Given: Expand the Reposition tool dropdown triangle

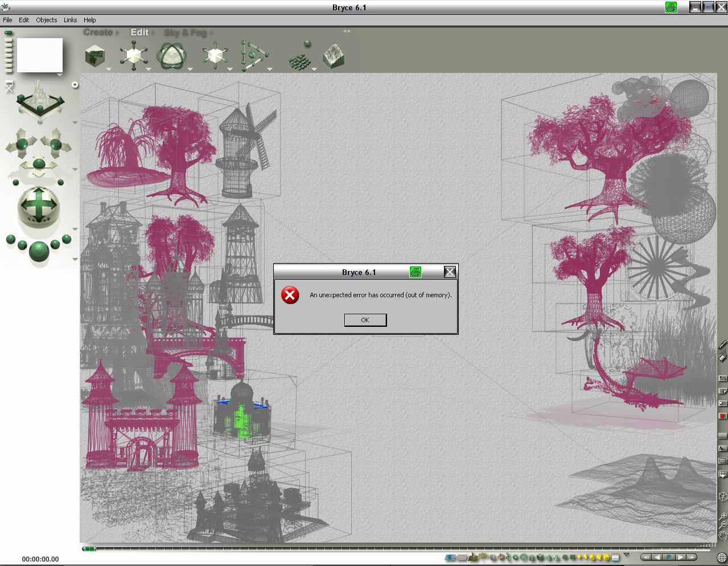Looking at the screenshot, I should (x=230, y=69).
